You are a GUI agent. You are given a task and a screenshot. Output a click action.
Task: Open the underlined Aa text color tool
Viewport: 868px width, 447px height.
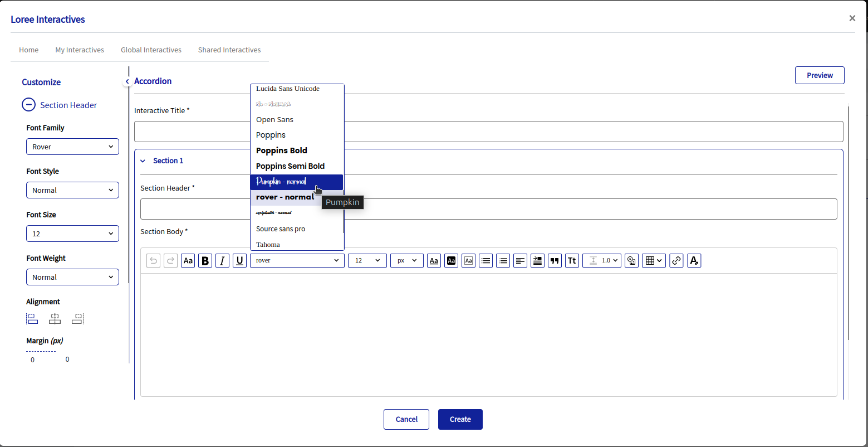(434, 260)
